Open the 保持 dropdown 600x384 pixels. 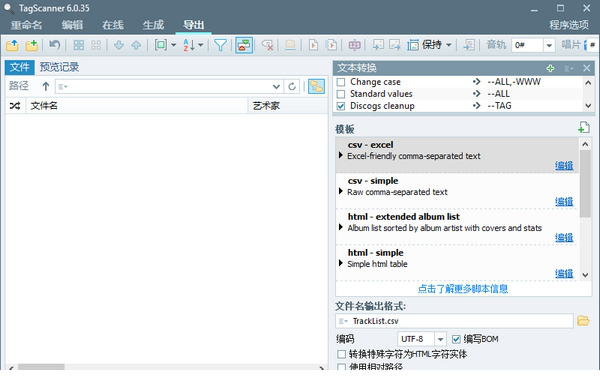tap(449, 45)
